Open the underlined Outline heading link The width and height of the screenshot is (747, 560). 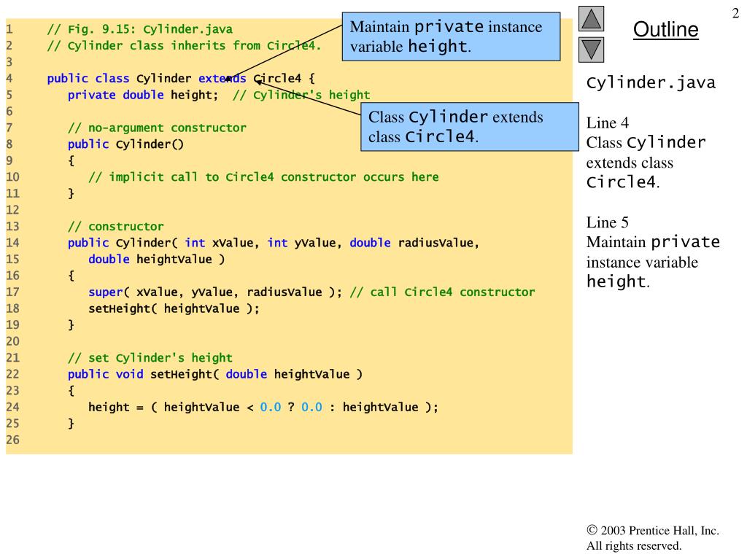coord(665,29)
